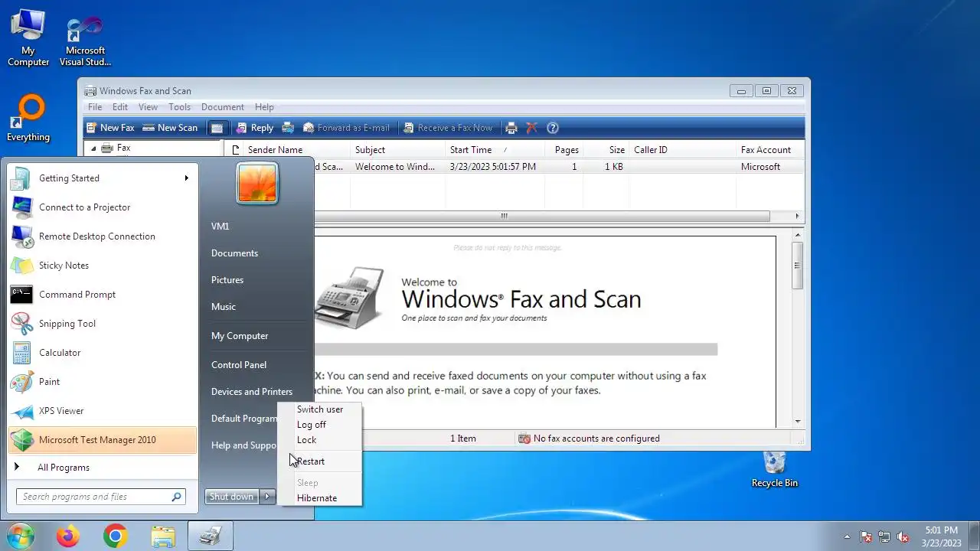Click the No fax accounts status icon
Screen dimensions: 980x551
point(524,439)
